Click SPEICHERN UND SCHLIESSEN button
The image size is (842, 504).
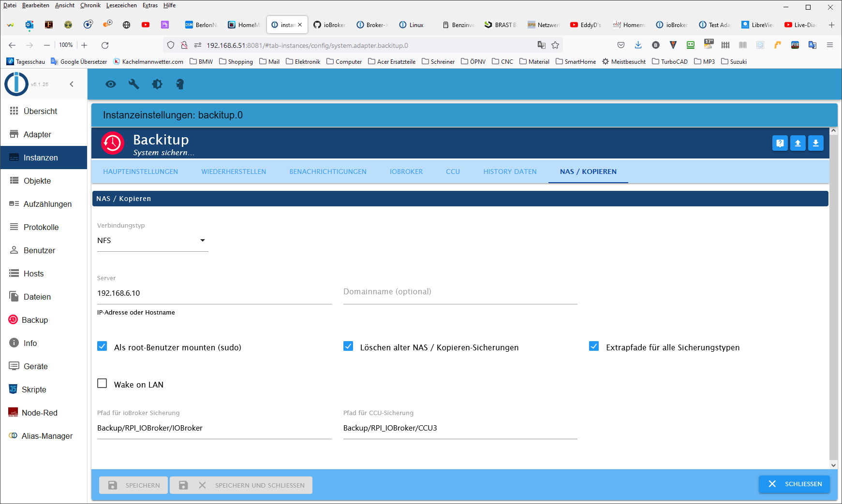pos(241,485)
